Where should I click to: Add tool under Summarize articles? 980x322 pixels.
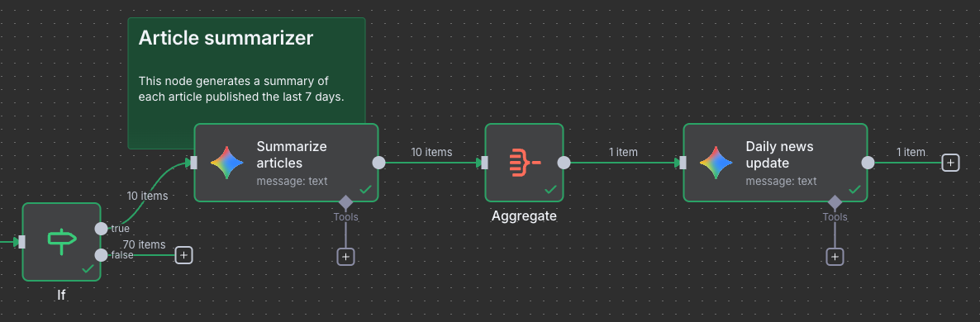tap(345, 257)
